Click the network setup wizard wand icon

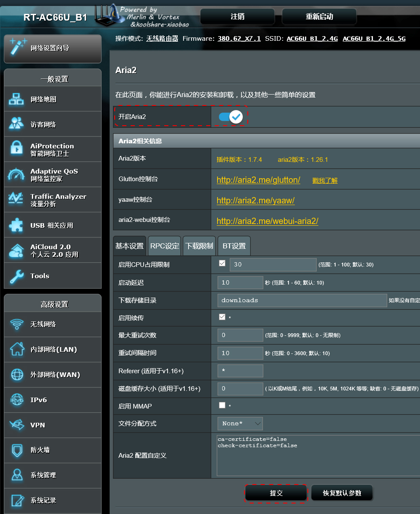tap(18, 46)
